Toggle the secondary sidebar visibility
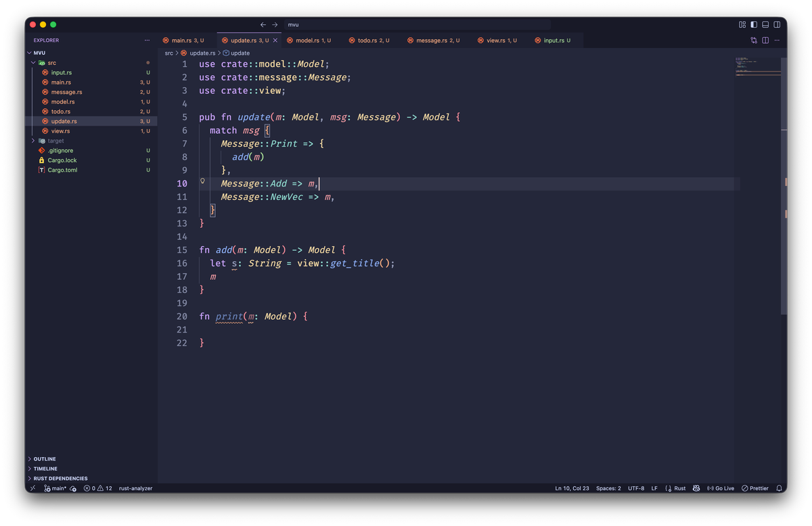Viewport: 812px width, 526px height. 777,24
